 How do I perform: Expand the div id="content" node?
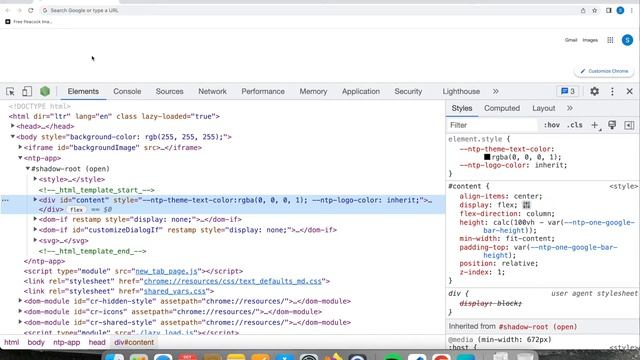(x=35, y=200)
